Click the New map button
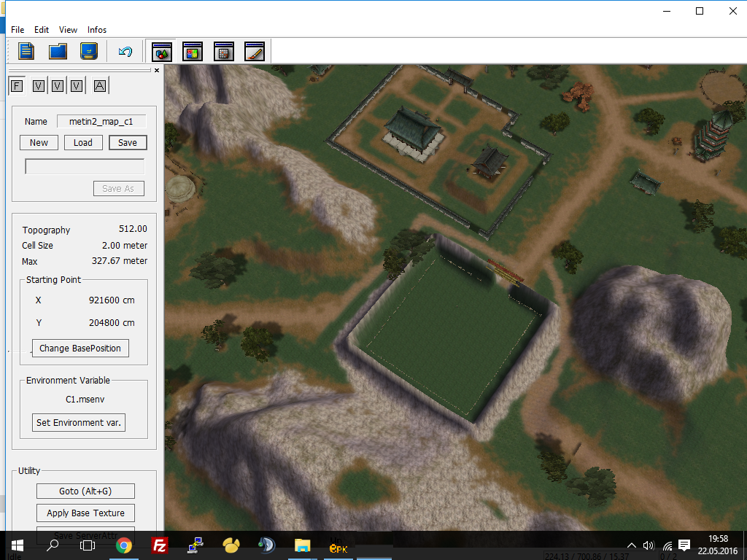Image resolution: width=747 pixels, height=560 pixels. pyautogui.click(x=39, y=143)
